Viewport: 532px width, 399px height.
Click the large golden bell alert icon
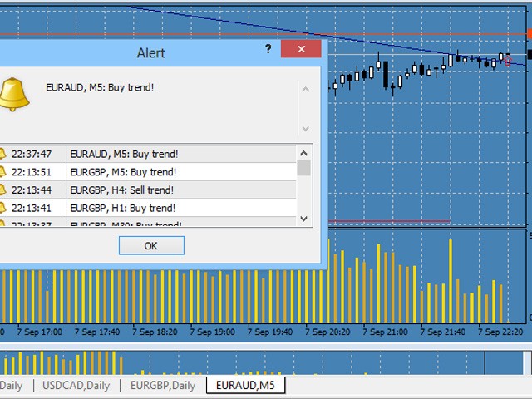[x=13, y=94]
